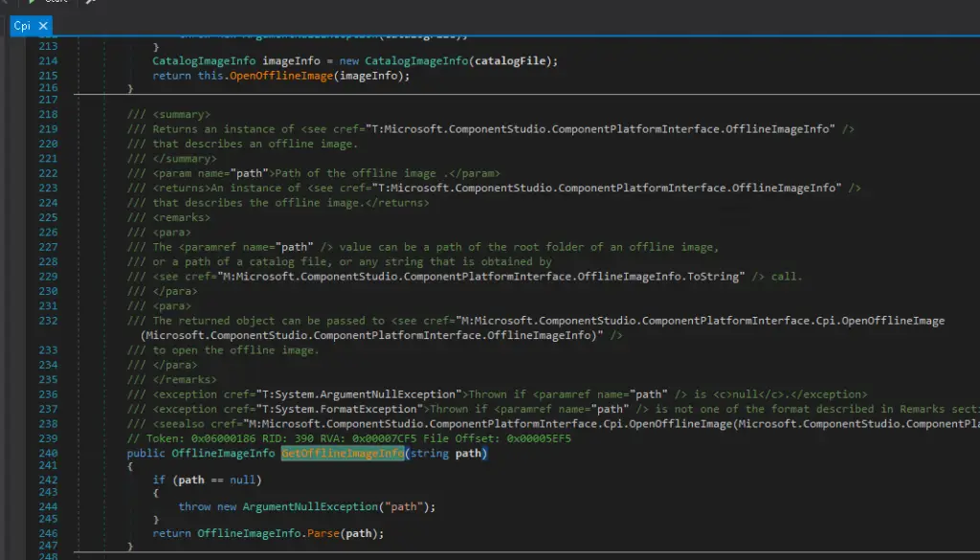Select the Cpi document tab
980x560 pixels.
pyautogui.click(x=22, y=27)
